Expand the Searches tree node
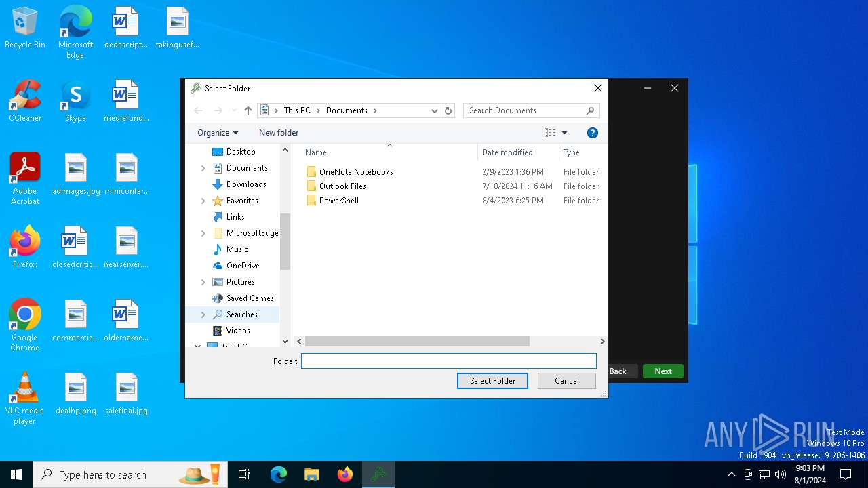 tap(203, 314)
